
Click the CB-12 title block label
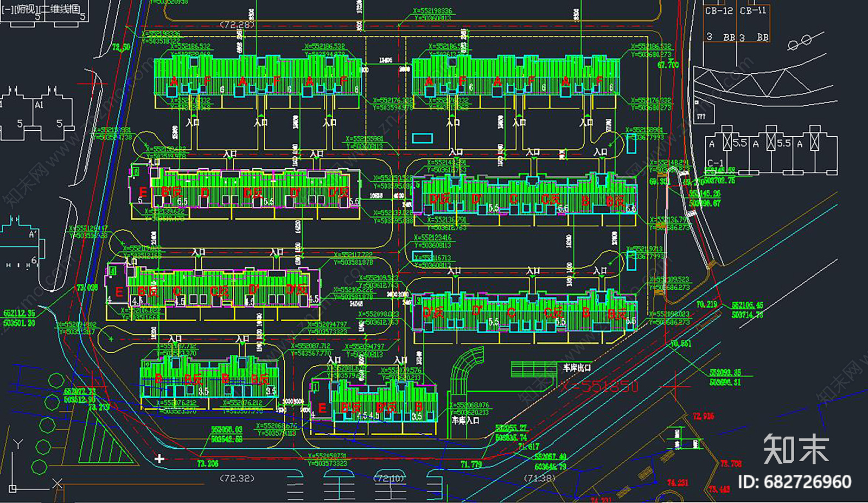pos(719,10)
